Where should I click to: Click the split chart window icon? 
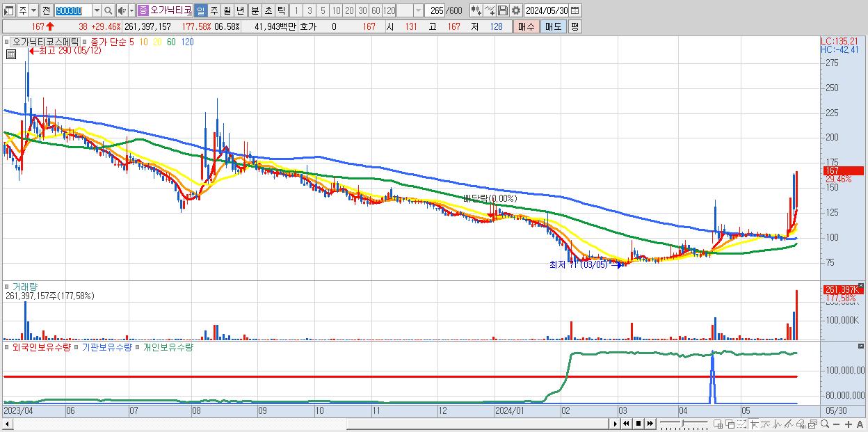coord(718,424)
